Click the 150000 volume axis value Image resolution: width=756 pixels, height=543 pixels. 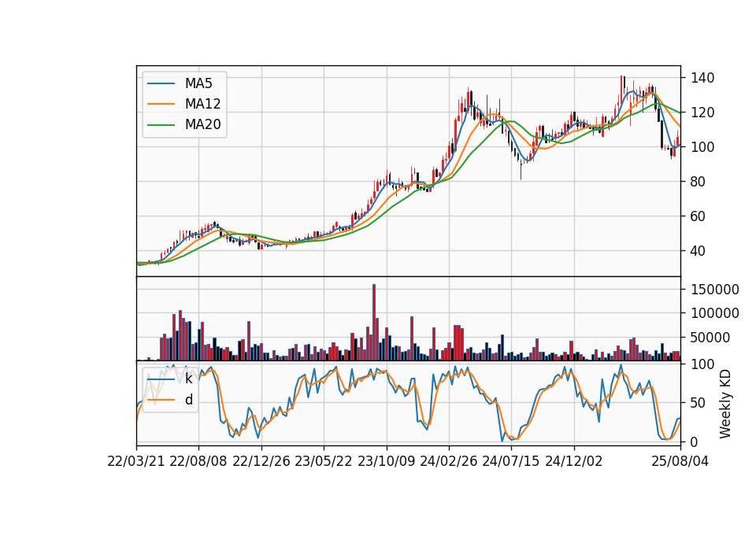pyautogui.click(x=715, y=290)
